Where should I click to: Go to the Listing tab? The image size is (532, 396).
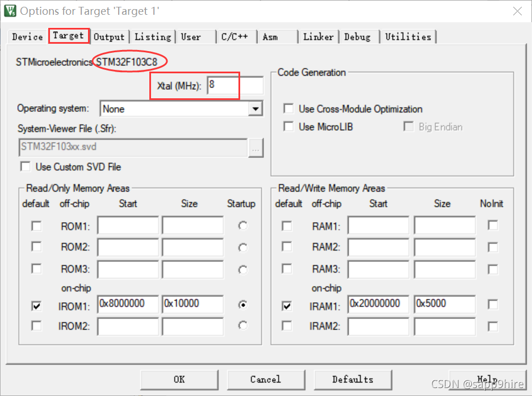pyautogui.click(x=153, y=37)
